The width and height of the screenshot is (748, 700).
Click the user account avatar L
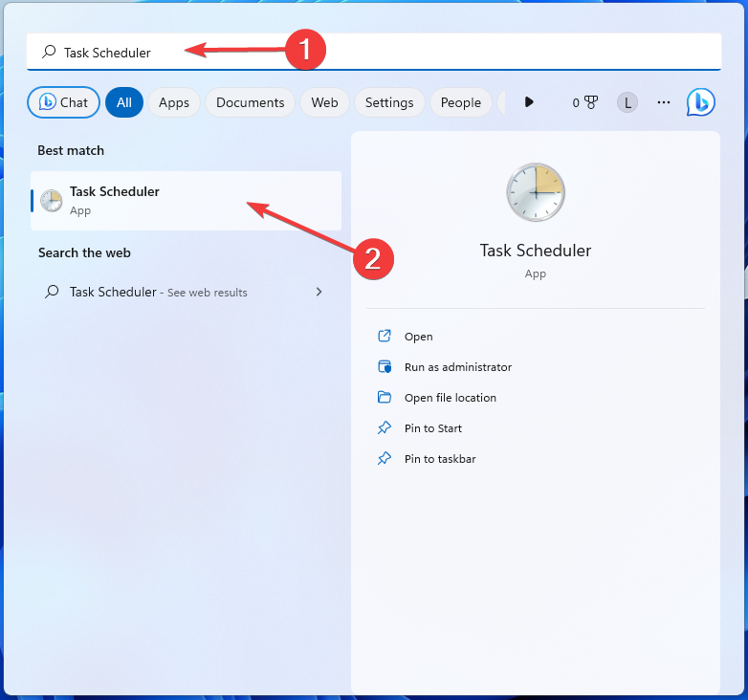click(x=627, y=102)
